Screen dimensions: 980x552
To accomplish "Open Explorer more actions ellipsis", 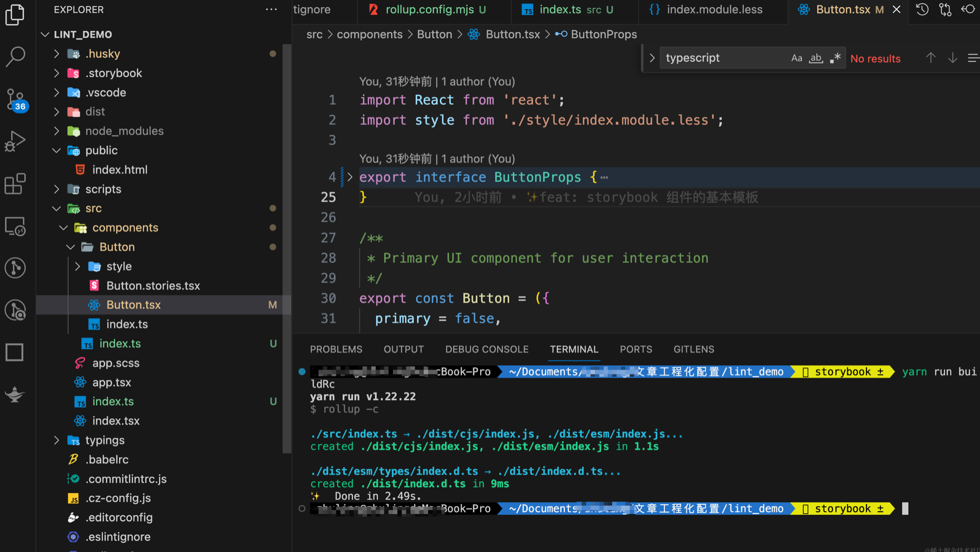I will point(271,9).
